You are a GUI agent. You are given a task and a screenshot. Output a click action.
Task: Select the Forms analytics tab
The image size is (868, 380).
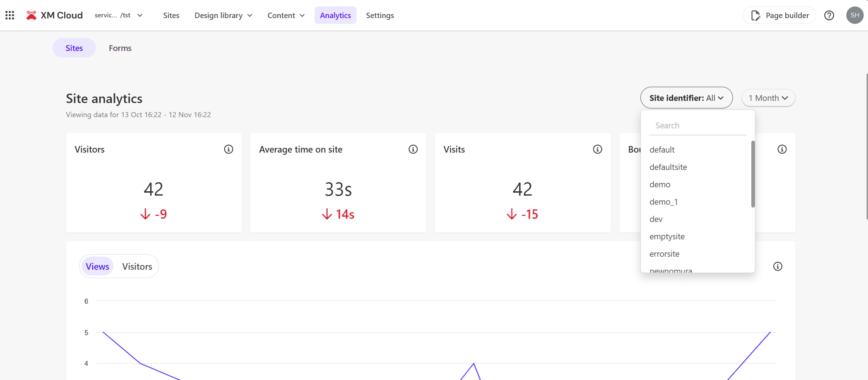(x=120, y=48)
